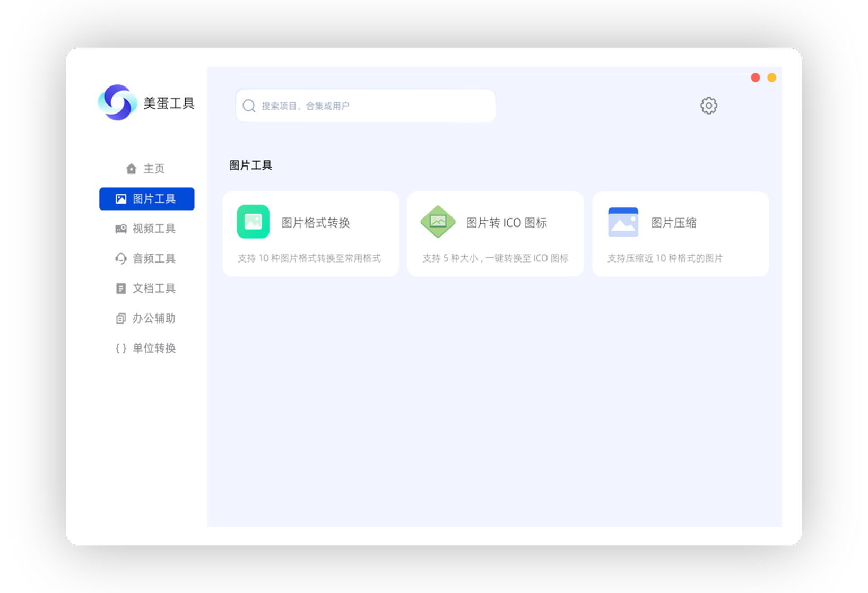Screen dimensions: 868x593
Task: Click the 视频工具 camera icon
Action: pyautogui.click(x=121, y=229)
